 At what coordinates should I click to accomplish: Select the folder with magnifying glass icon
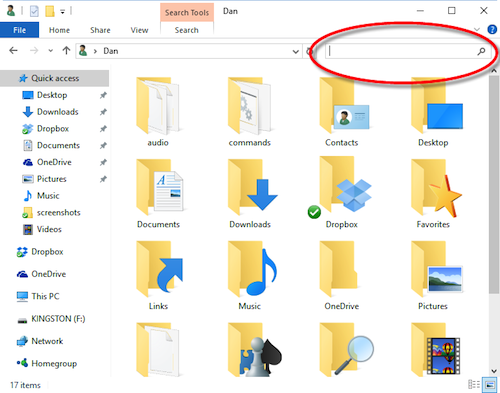click(347, 349)
